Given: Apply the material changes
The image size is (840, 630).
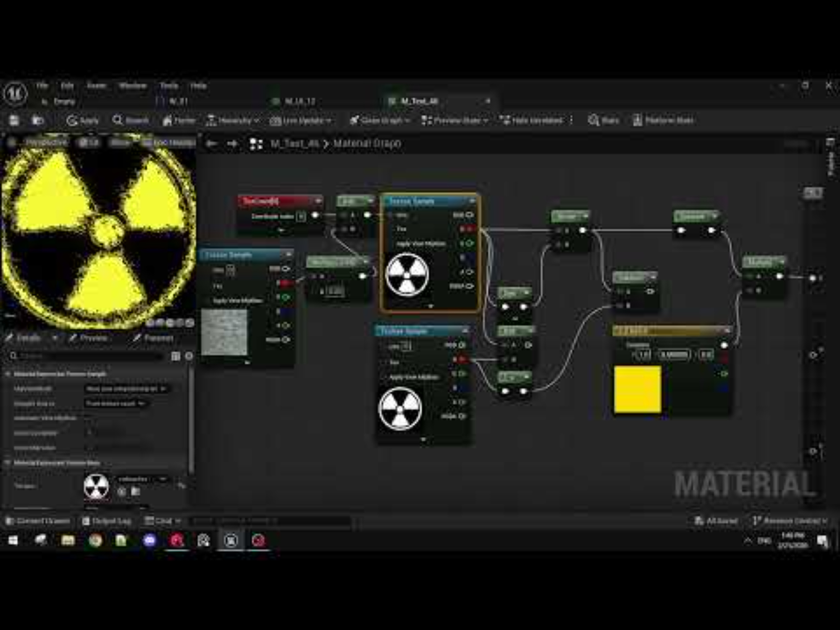Looking at the screenshot, I should point(83,121).
